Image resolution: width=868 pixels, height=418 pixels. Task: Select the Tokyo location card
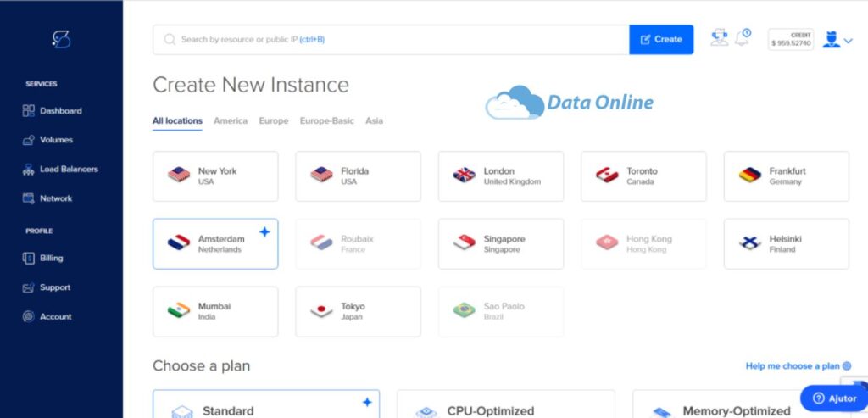[x=359, y=311]
